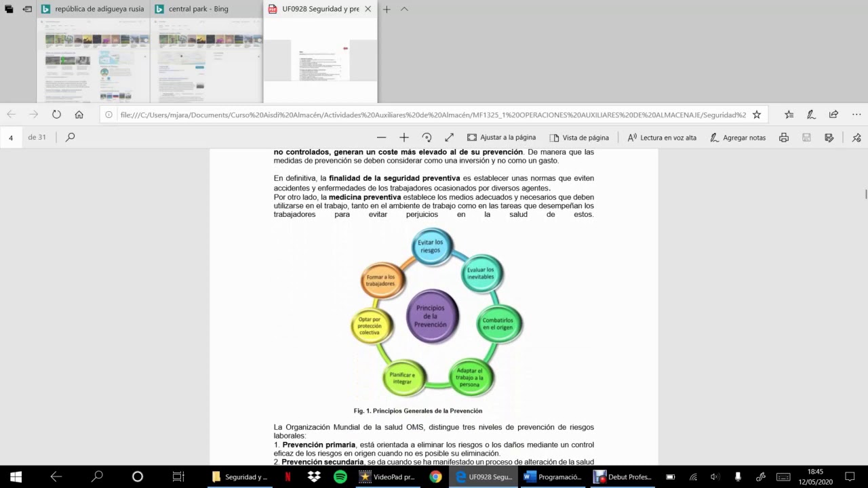Click the taskbar back arrow
This screenshot has height=488, width=868.
click(x=56, y=476)
